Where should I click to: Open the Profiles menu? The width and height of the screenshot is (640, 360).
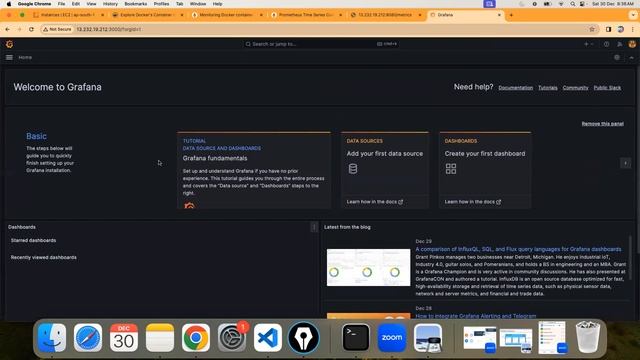click(161, 4)
